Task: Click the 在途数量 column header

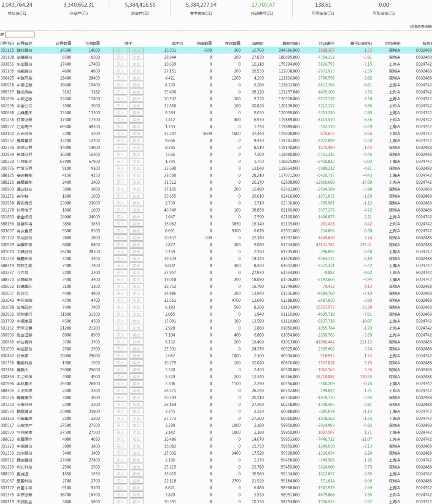Action: point(233,43)
